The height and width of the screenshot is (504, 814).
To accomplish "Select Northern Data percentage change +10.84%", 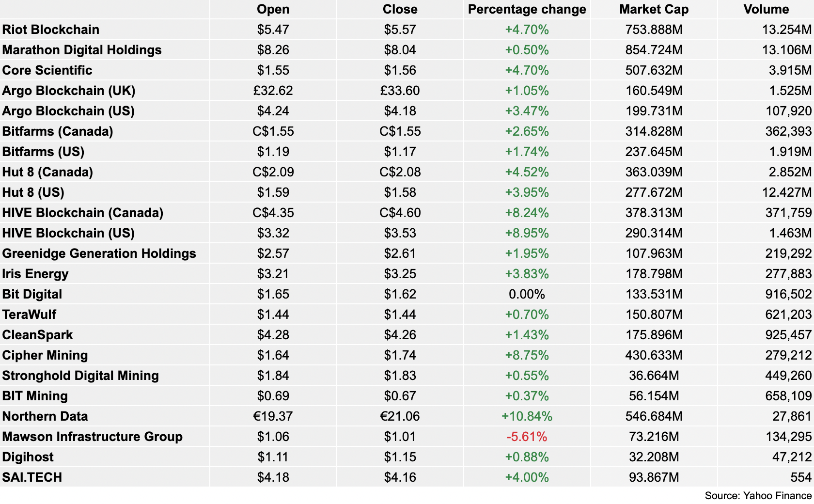I will (527, 416).
